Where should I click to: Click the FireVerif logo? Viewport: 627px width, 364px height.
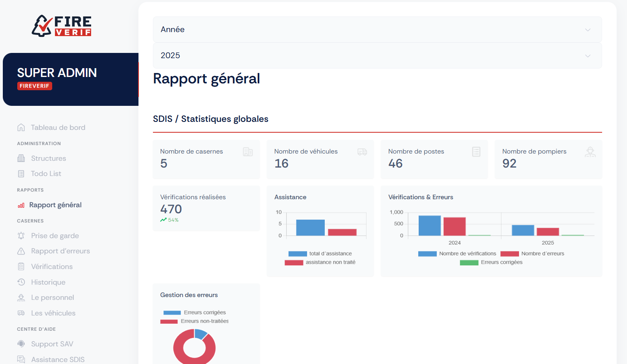click(61, 26)
